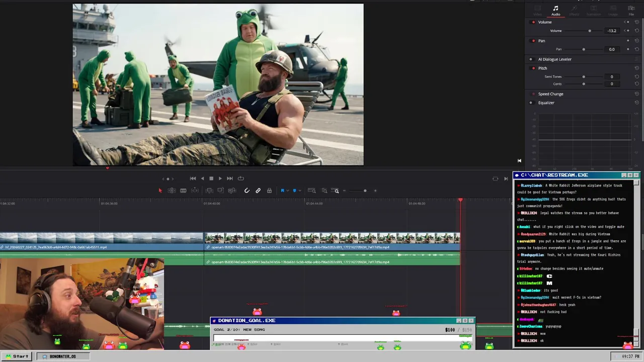Viewport: 644px width, 362px height.
Task: Reset the Equalizer section
Action: (x=637, y=103)
